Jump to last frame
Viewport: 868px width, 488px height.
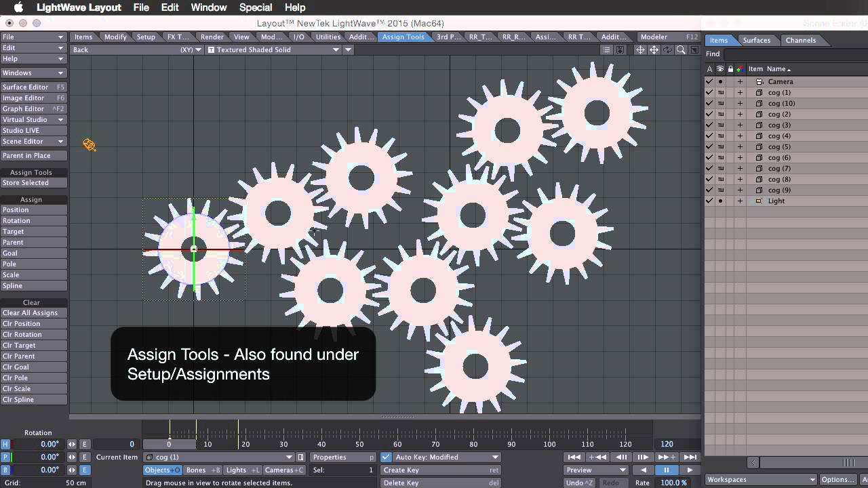690,457
